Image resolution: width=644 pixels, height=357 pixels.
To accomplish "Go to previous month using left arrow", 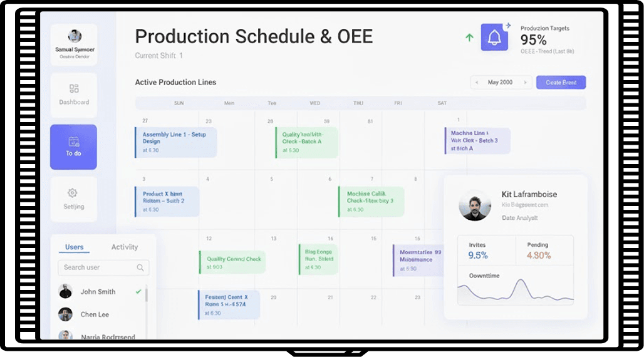I will (x=477, y=82).
